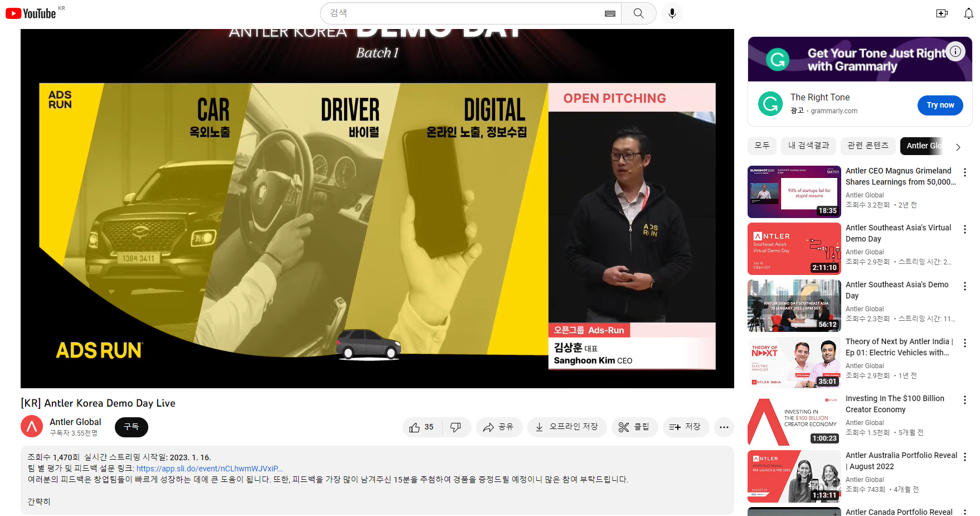Open options menu for Australia Portfolio Reveal video

[x=965, y=457]
